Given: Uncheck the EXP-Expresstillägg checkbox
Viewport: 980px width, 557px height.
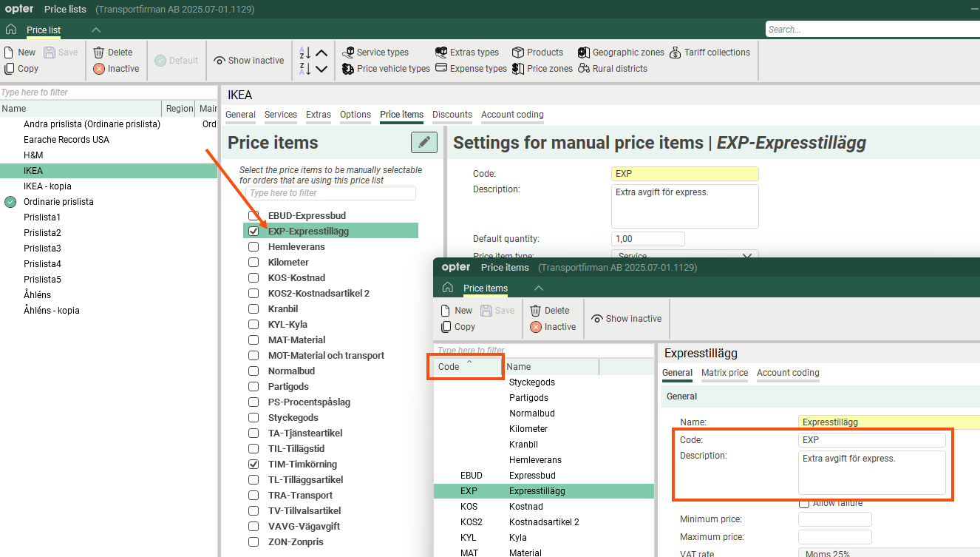Looking at the screenshot, I should (253, 232).
